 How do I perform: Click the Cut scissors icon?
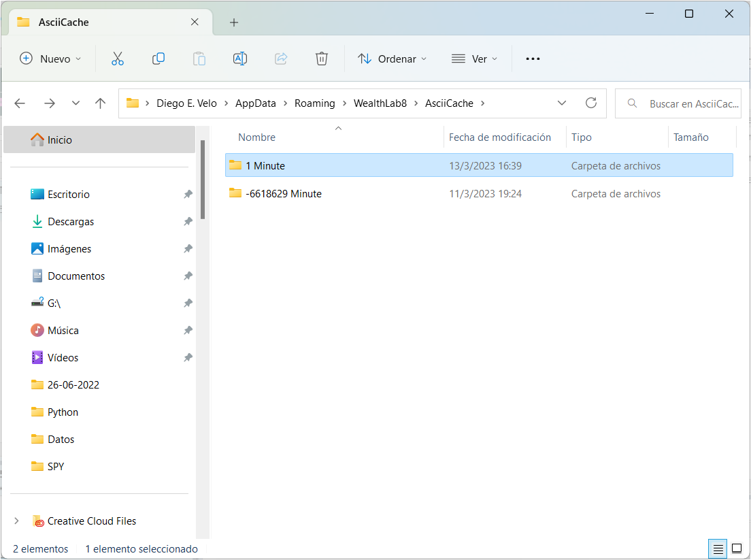click(x=118, y=59)
